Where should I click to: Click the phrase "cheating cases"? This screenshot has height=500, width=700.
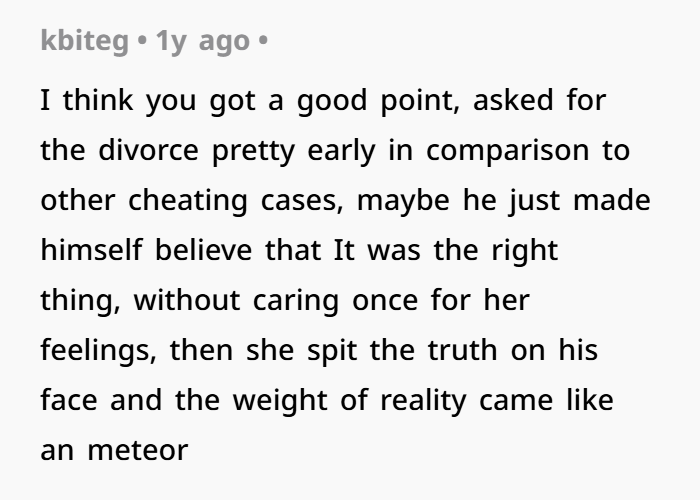coord(234,201)
